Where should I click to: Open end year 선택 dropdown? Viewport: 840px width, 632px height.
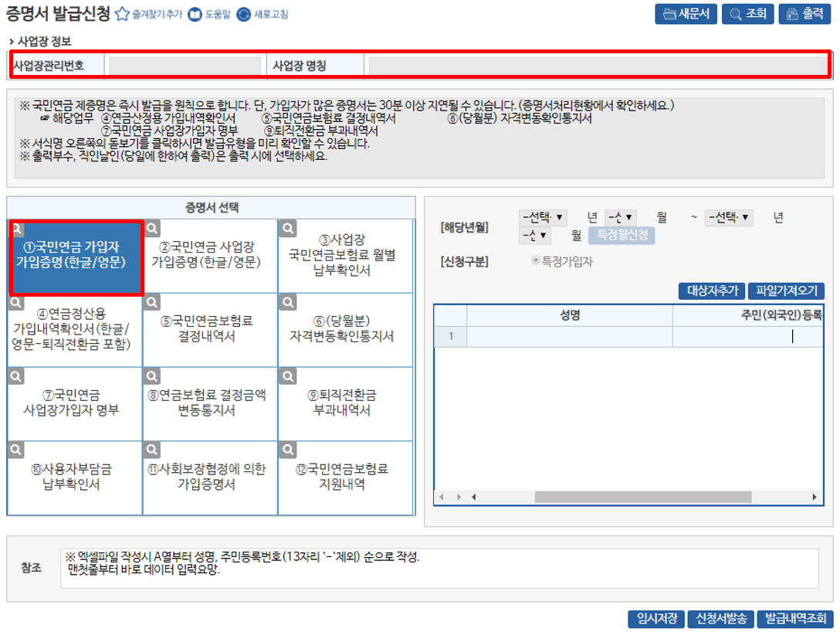click(x=729, y=217)
